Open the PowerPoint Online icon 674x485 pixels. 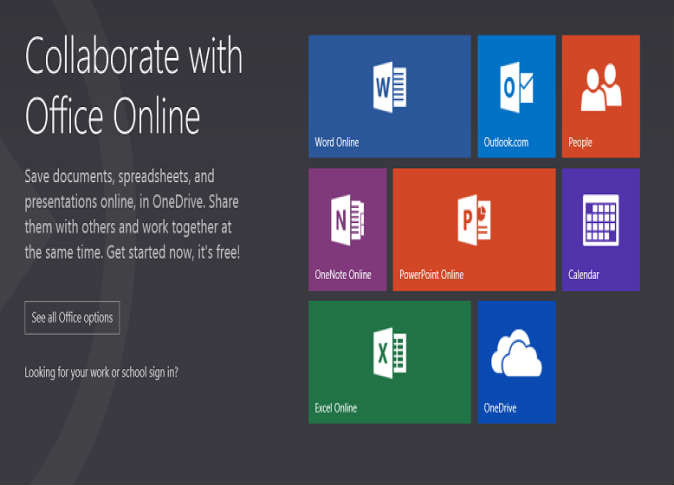pyautogui.click(x=474, y=220)
